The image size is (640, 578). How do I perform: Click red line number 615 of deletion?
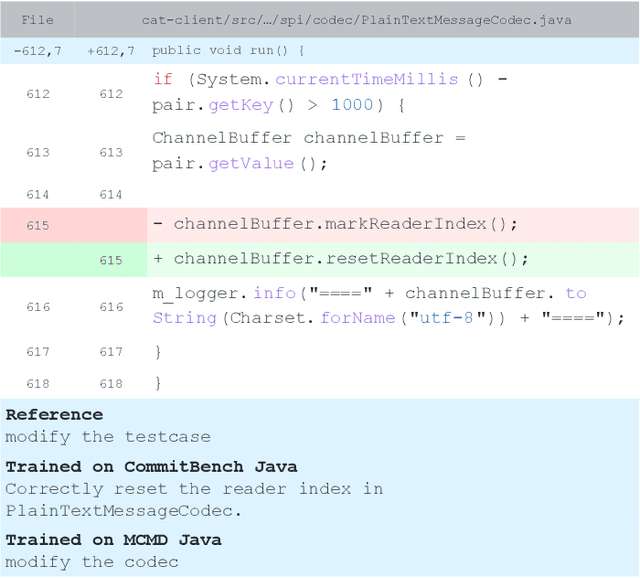point(38,225)
